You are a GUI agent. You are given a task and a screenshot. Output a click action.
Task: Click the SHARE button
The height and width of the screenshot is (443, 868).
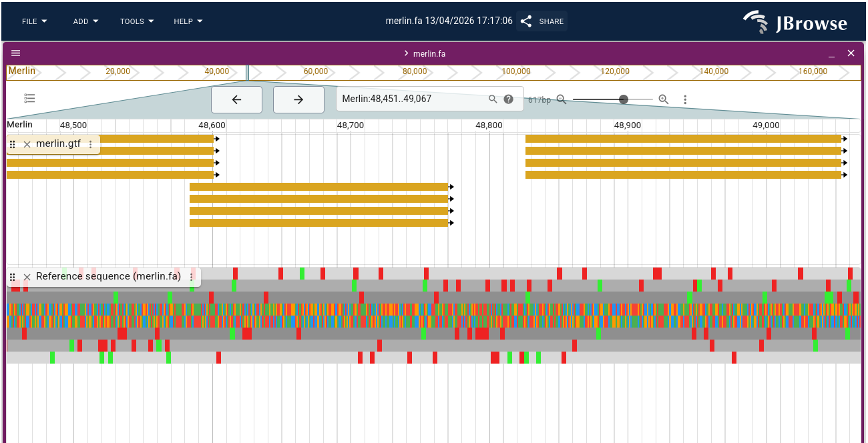point(541,21)
